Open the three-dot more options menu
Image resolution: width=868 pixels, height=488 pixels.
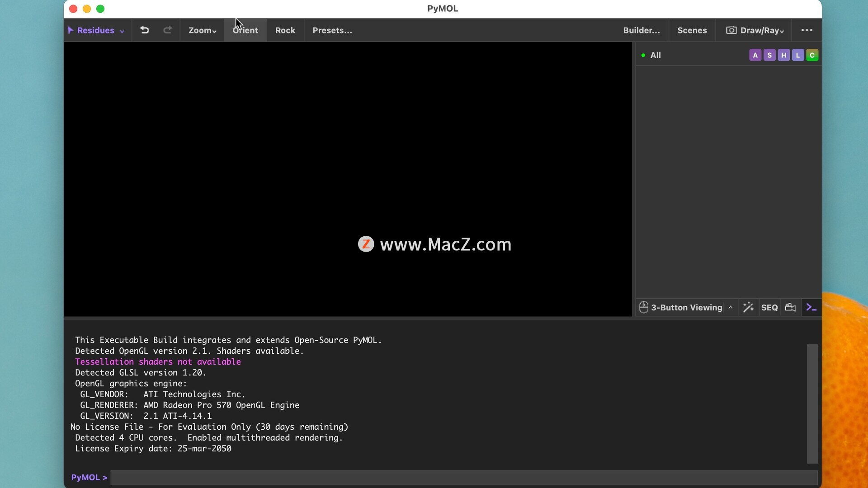click(x=807, y=30)
